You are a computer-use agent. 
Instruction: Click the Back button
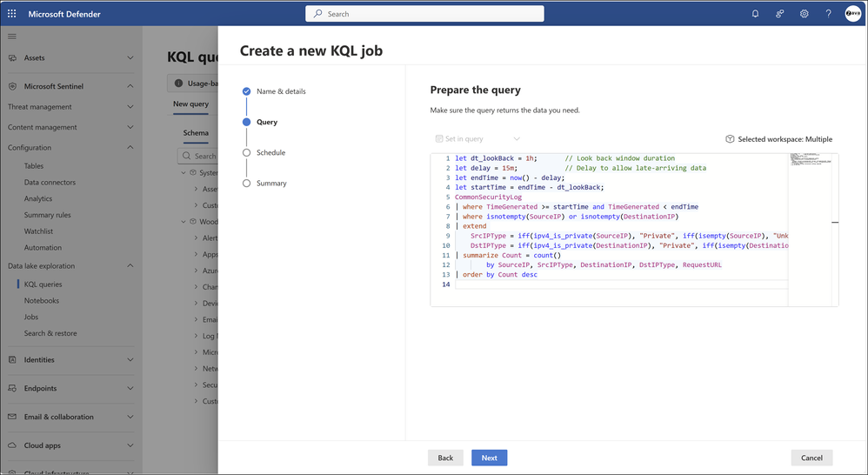[x=445, y=458]
